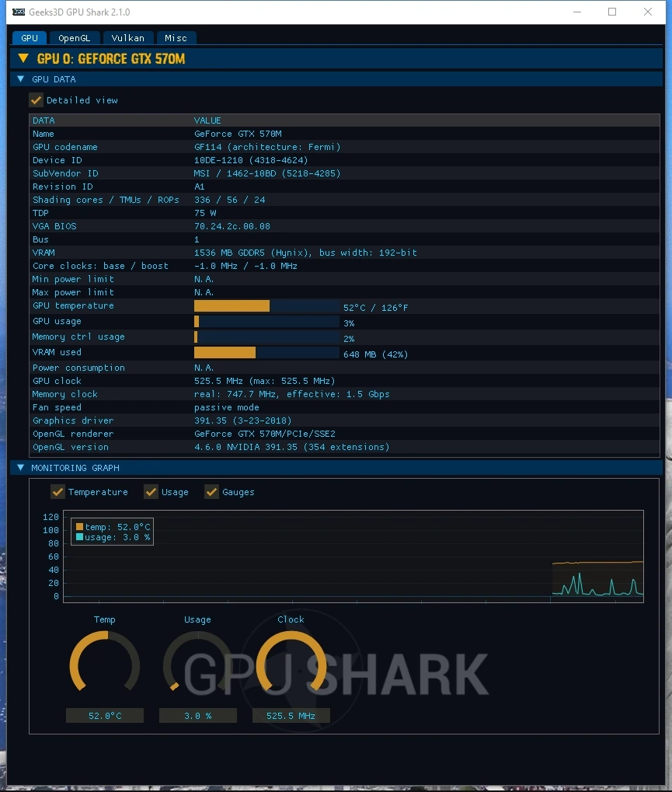Screen dimensions: 672x792
Task: Click the GPU usage progress bar
Action: [x=266, y=322]
